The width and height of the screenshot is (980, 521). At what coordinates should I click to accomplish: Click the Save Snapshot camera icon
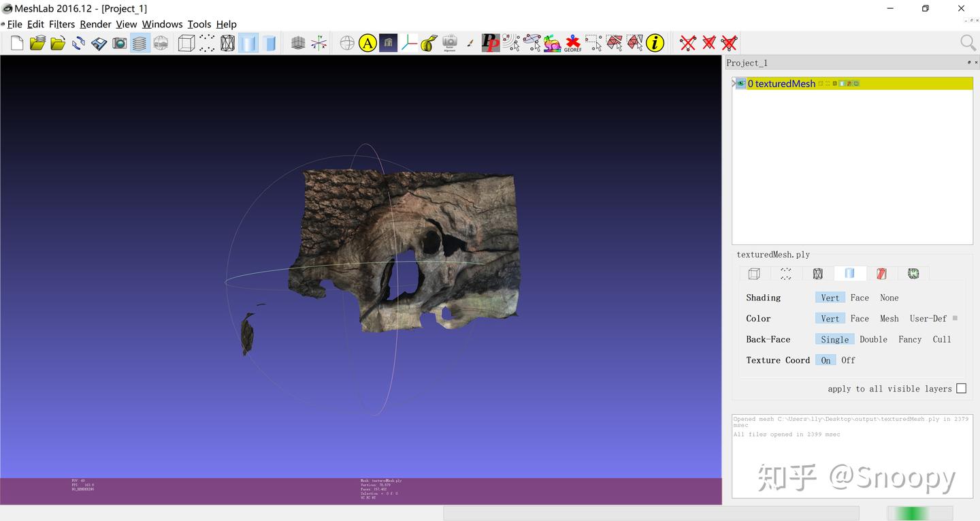coord(120,44)
